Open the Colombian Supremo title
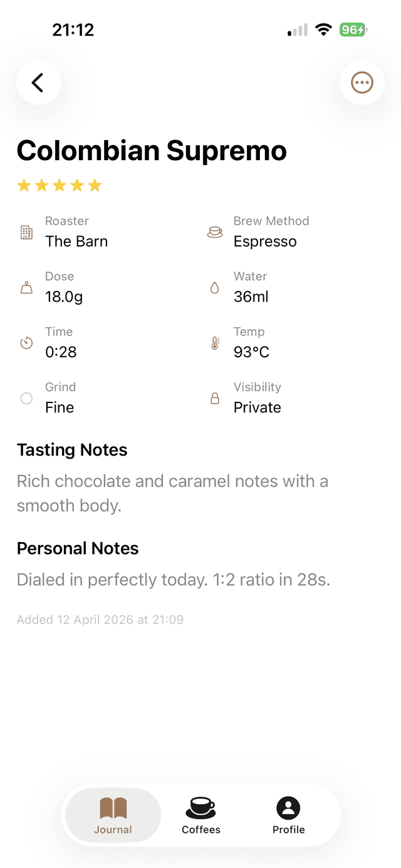401x868 pixels. [152, 150]
